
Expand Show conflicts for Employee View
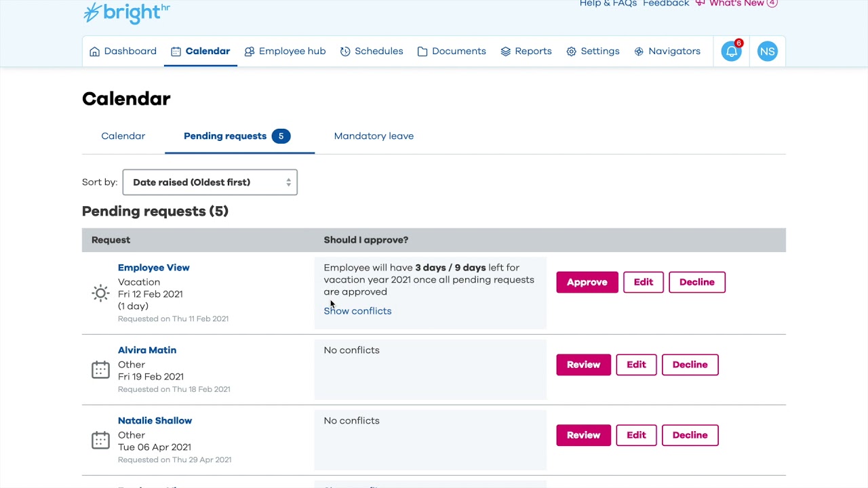click(357, 311)
